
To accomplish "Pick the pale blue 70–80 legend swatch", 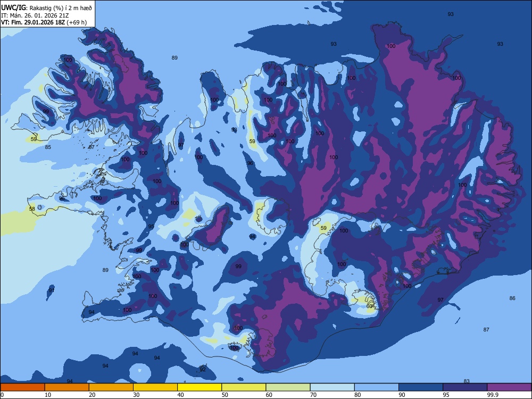I will [x=332, y=387].
